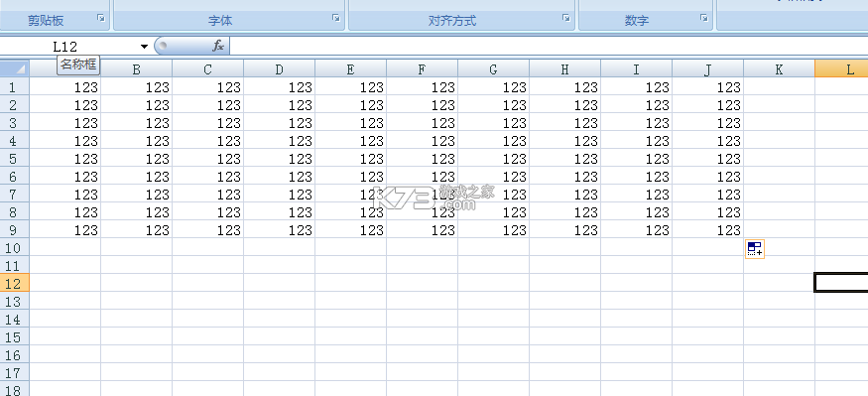The width and height of the screenshot is (868, 396).
Task: Select row 8 header
Action: click(x=15, y=212)
